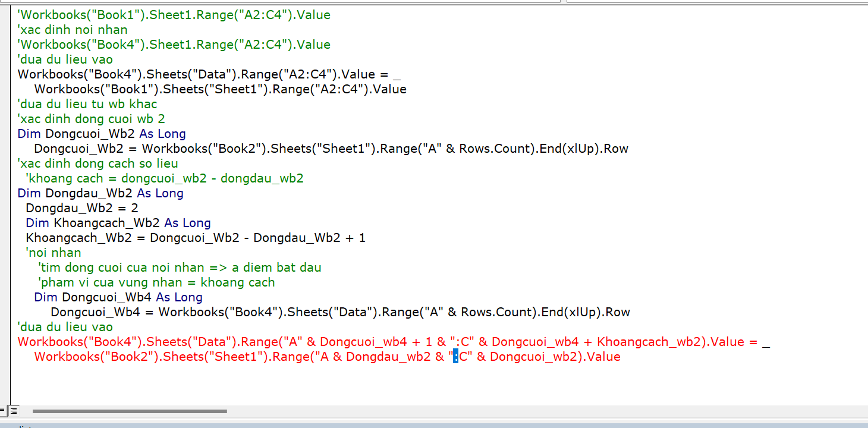This screenshot has width=868, height=428.
Task: Click the Khoangcach_Wb2 = Dongcuoi_Wb2 - Dongdau_Wb2 + 1 line
Action: pyautogui.click(x=196, y=238)
